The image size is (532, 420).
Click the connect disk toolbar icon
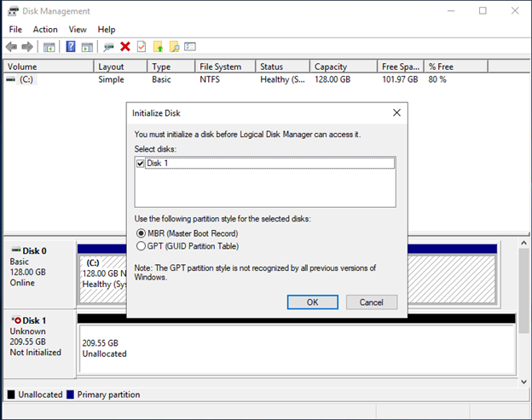click(108, 47)
